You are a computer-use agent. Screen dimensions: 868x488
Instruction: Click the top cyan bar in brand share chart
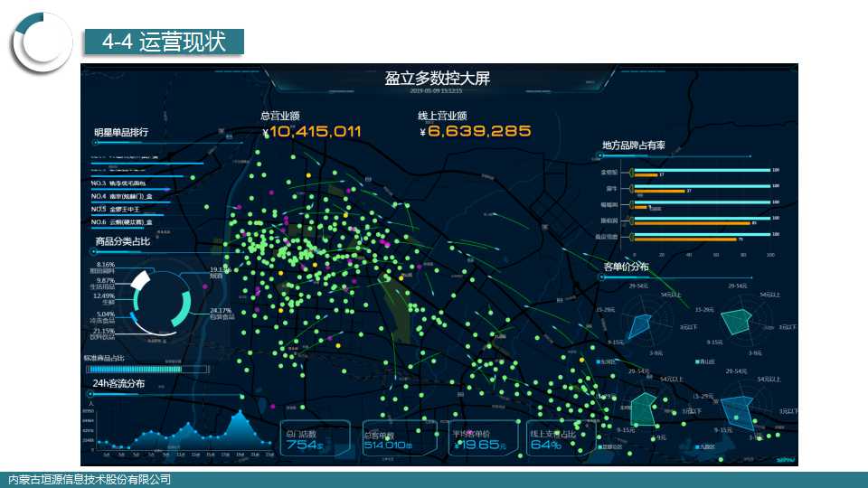coord(703,170)
